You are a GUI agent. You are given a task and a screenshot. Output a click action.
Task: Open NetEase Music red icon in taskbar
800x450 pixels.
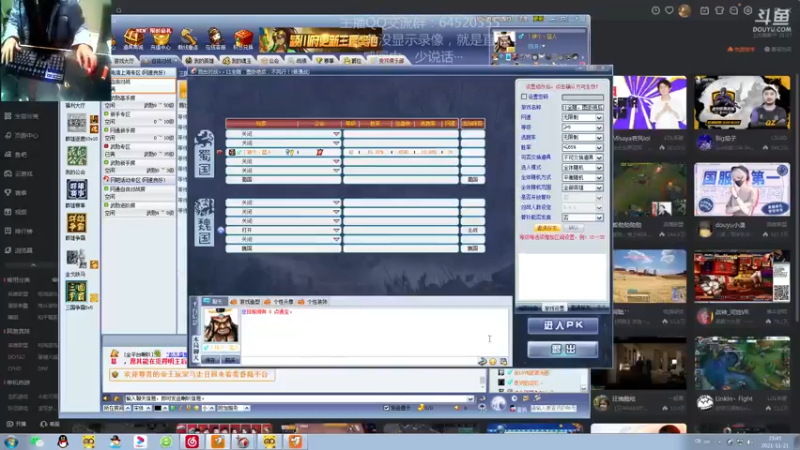click(x=192, y=441)
